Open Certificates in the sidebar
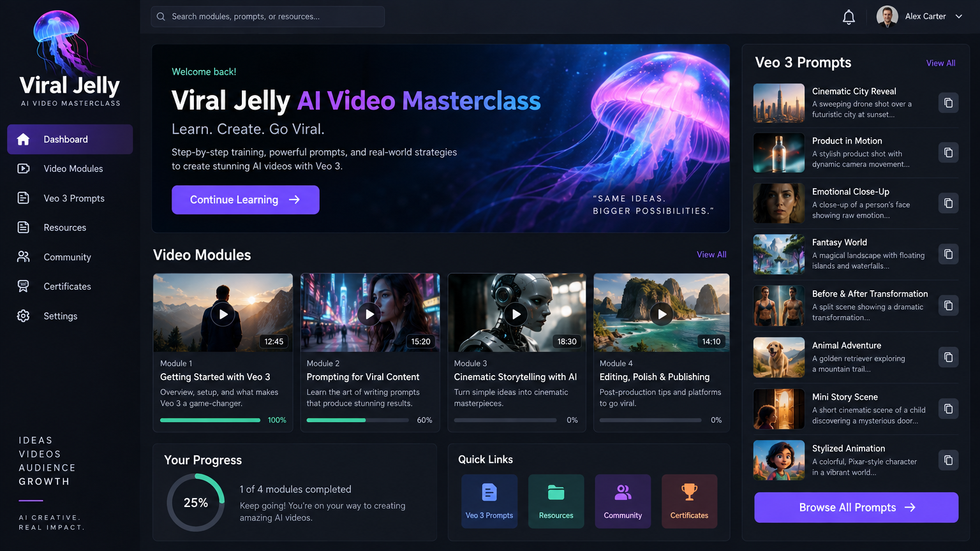 click(x=70, y=286)
